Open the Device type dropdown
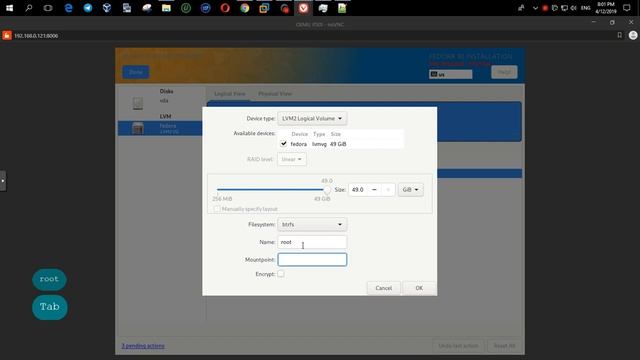The width and height of the screenshot is (640, 360). pos(312,118)
